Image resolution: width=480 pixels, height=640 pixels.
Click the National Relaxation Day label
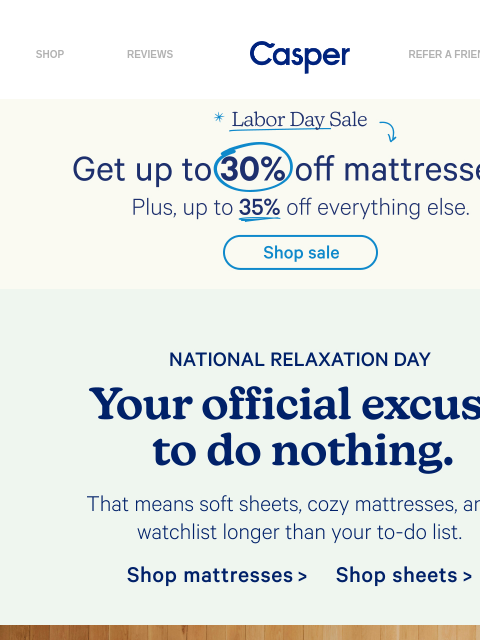300,360
